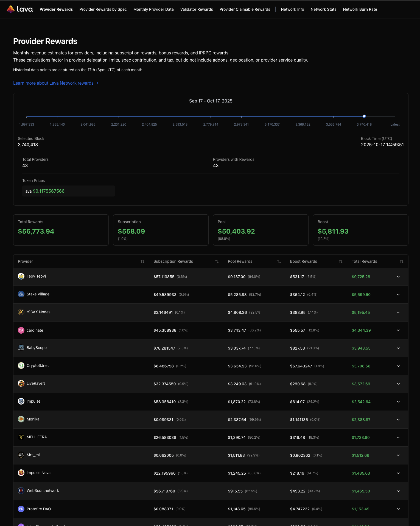Screen dimensions: 420x526
Task: Click the block slider handle
Action: click(364, 116)
